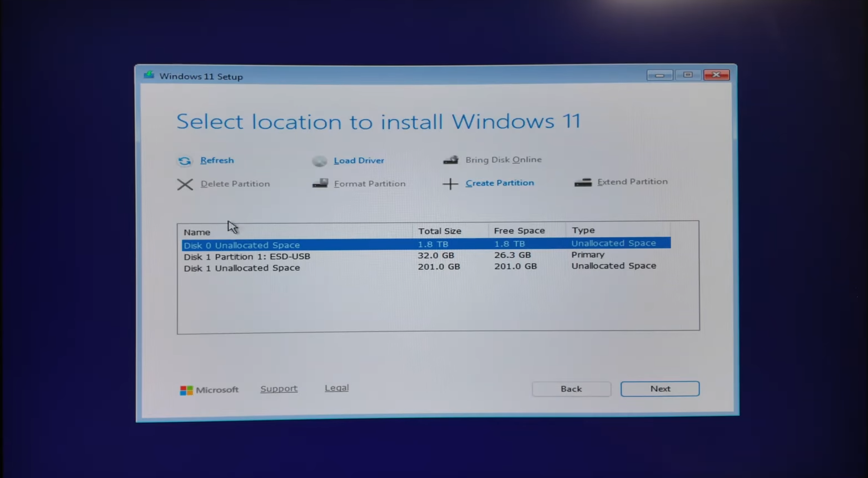
Task: Click the Delete Partition label
Action: tap(235, 184)
